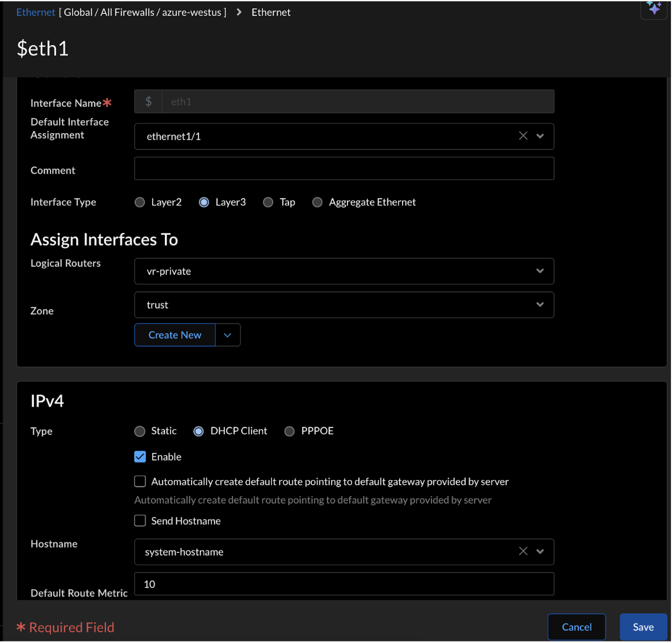Select Static IPv4 type
The height and width of the screenshot is (643, 672).
click(x=140, y=431)
